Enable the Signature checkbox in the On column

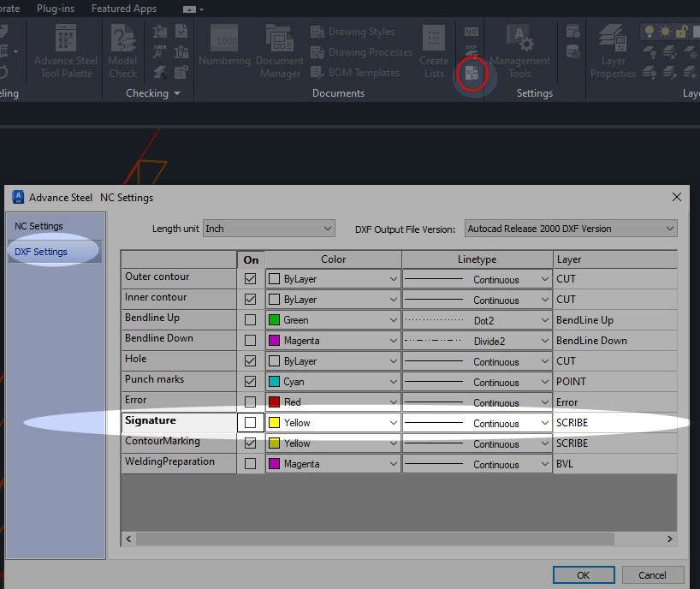252,422
